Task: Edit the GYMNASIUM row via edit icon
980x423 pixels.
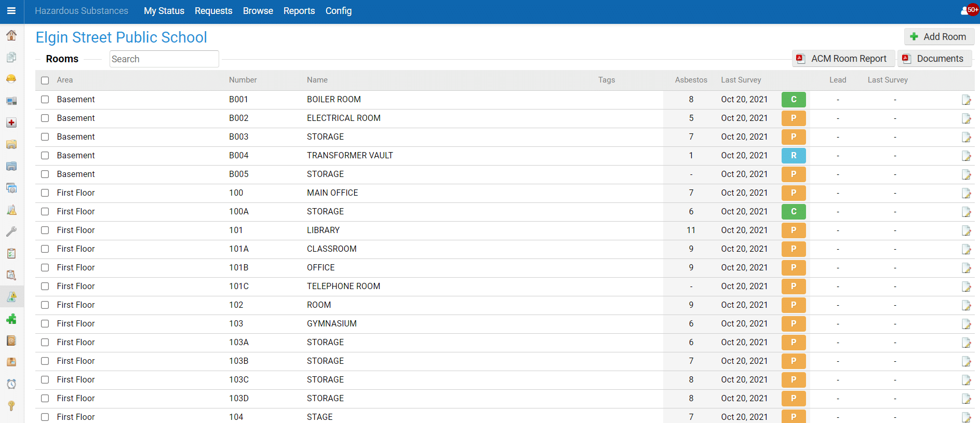Action: 966,324
